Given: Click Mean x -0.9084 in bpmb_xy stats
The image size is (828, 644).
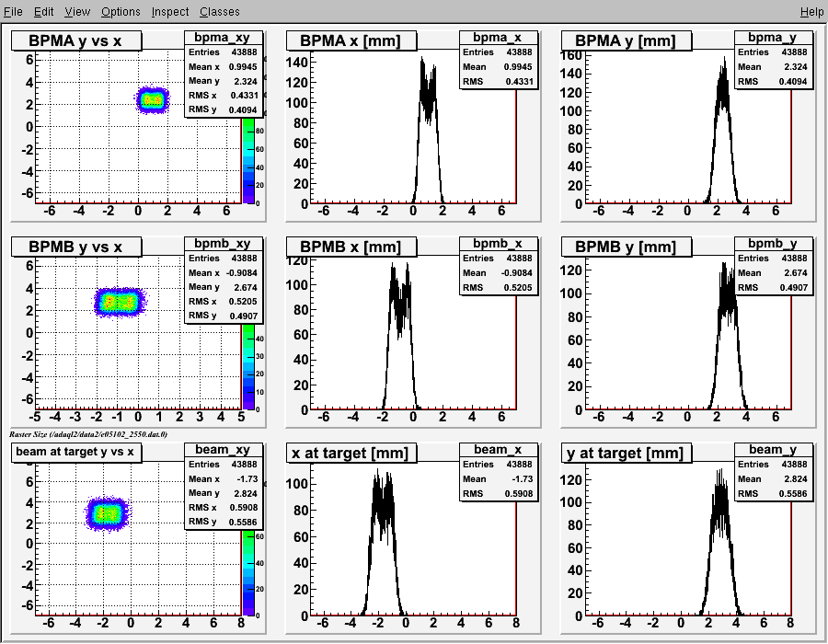Looking at the screenshot, I should click(223, 273).
